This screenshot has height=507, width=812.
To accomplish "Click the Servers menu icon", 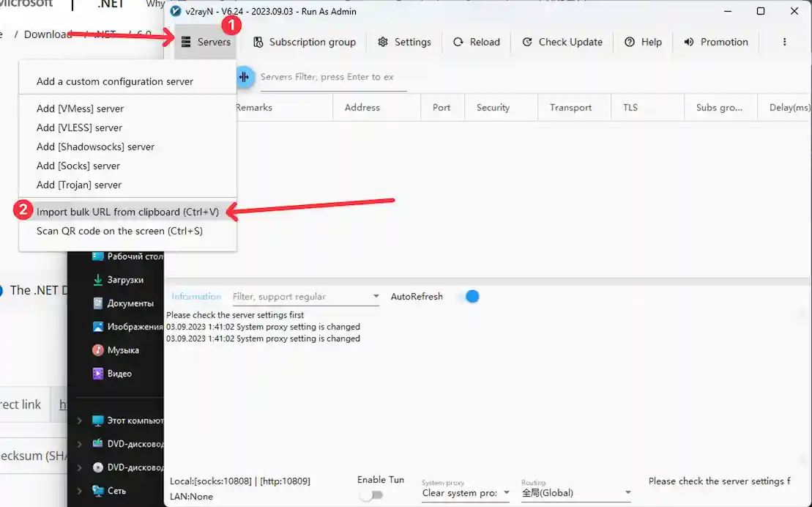I will [187, 42].
